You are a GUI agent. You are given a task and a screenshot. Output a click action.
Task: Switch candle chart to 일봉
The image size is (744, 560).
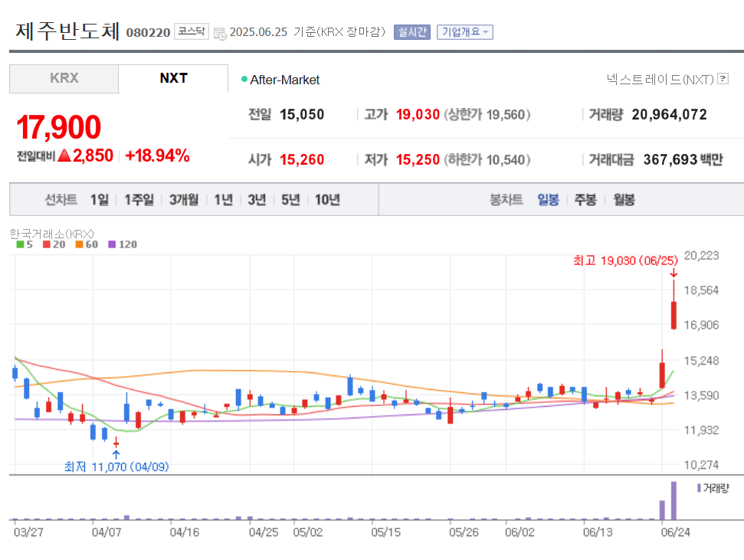548,200
